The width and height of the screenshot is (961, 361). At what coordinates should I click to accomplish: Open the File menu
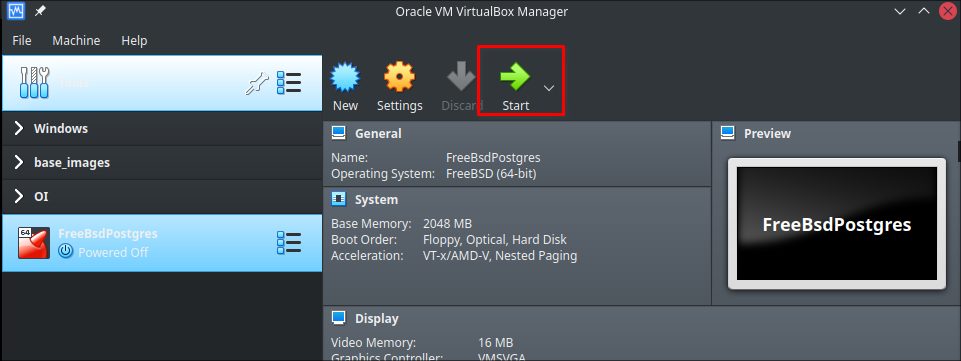pyautogui.click(x=21, y=40)
